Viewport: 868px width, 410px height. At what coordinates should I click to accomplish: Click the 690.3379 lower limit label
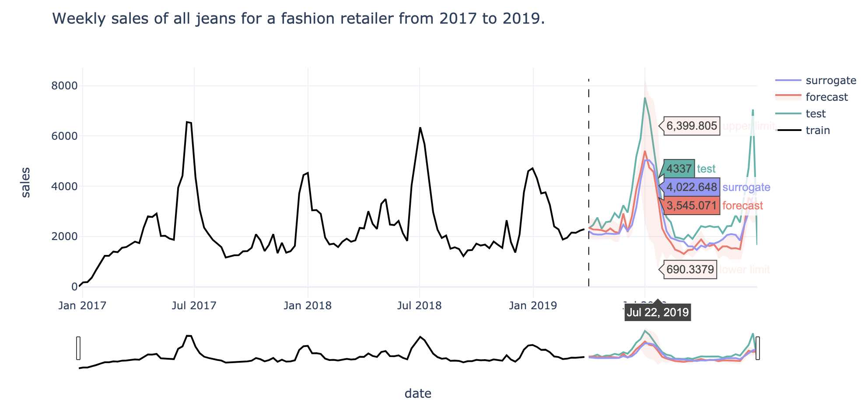coord(690,269)
